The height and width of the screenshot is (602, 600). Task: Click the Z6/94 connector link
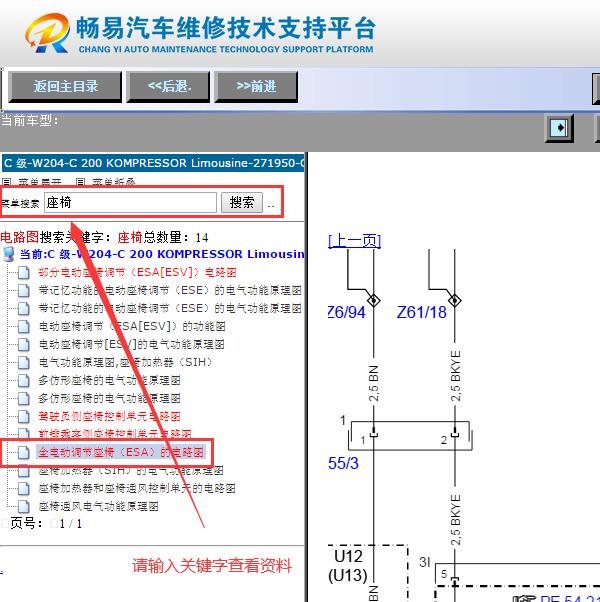point(347,312)
